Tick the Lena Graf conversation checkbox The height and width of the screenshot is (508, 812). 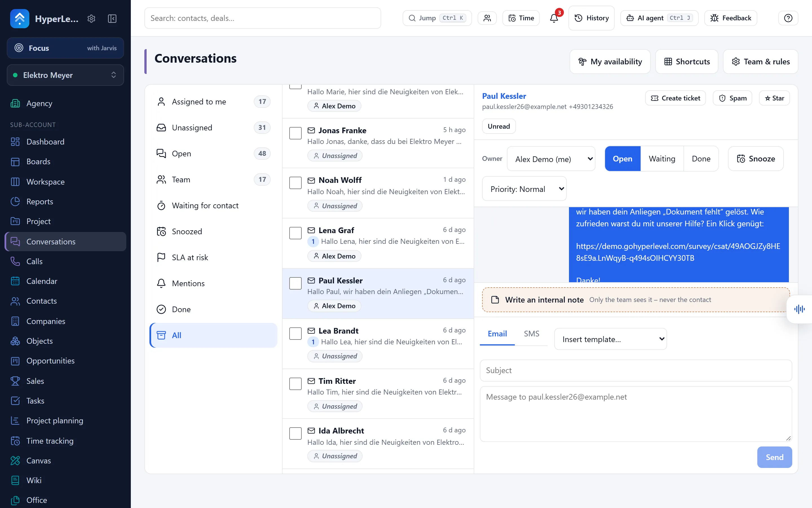(x=295, y=233)
